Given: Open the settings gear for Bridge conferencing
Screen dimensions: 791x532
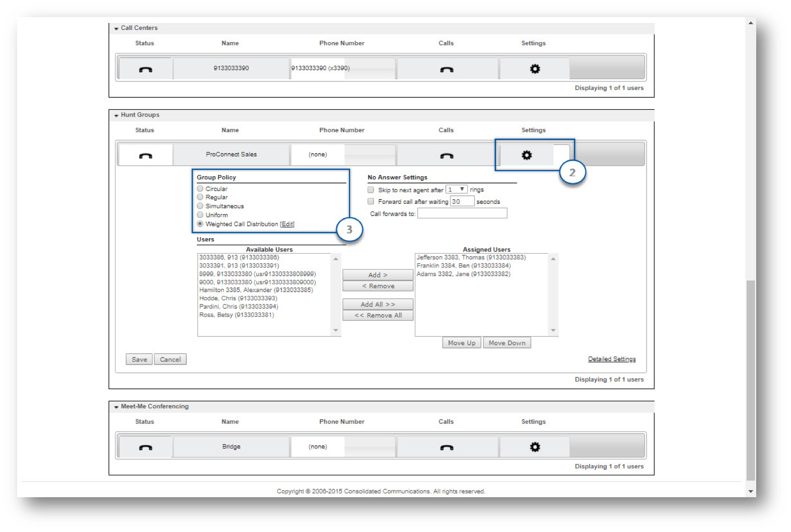Looking at the screenshot, I should point(535,447).
